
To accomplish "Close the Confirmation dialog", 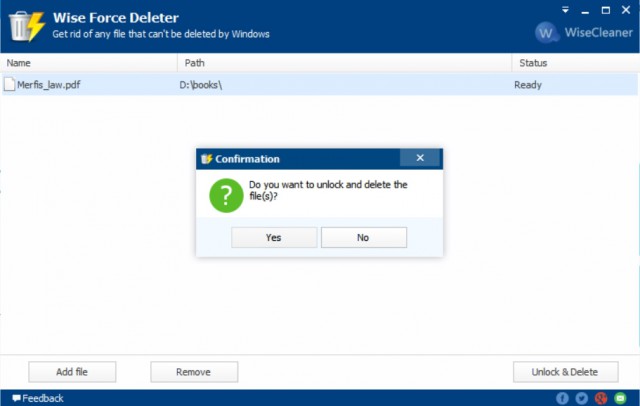I will (420, 158).
